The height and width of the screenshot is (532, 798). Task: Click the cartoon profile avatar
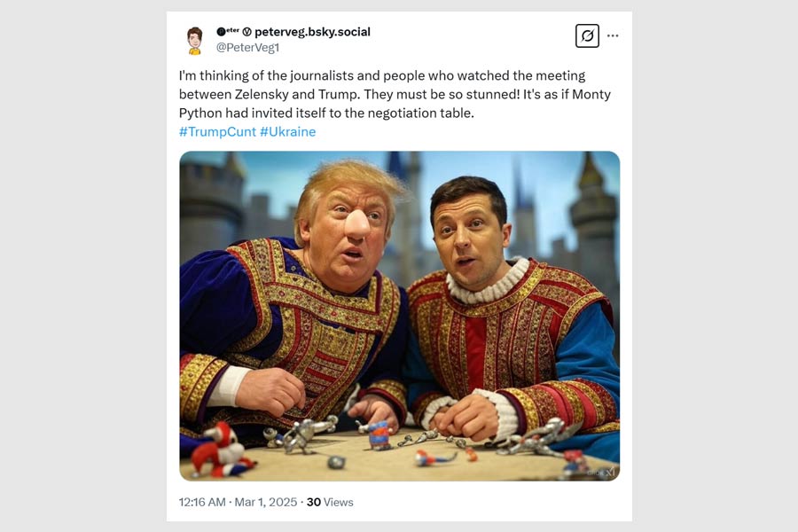(194, 41)
